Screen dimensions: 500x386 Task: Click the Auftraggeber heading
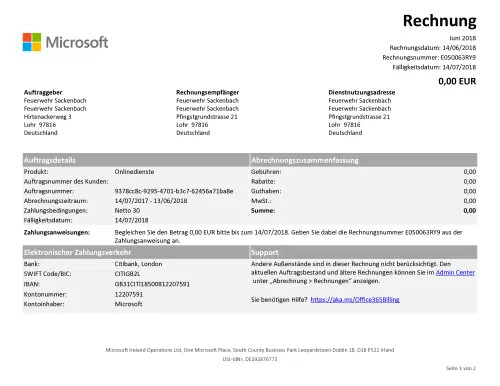tap(43, 92)
